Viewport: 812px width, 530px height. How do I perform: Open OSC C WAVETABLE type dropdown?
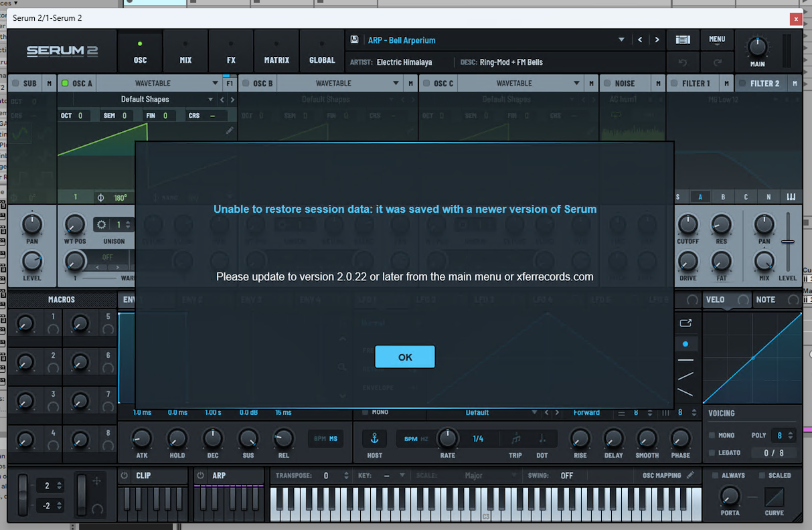coord(520,84)
